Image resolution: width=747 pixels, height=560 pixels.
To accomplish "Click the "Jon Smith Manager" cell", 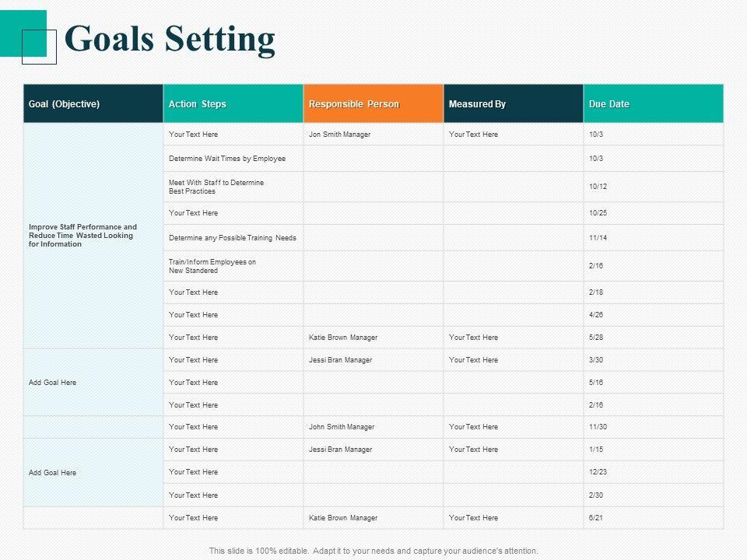I will coord(340,135).
